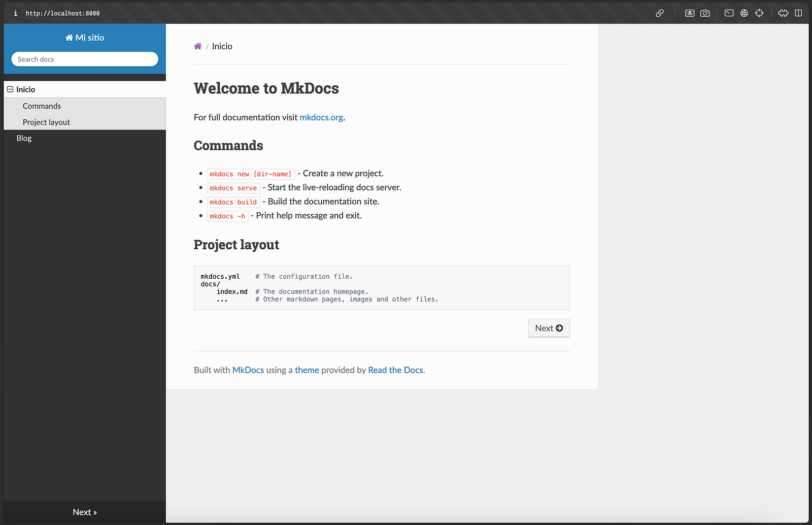Click the full-page screenshot icon in toolbar

pyautogui.click(x=690, y=13)
